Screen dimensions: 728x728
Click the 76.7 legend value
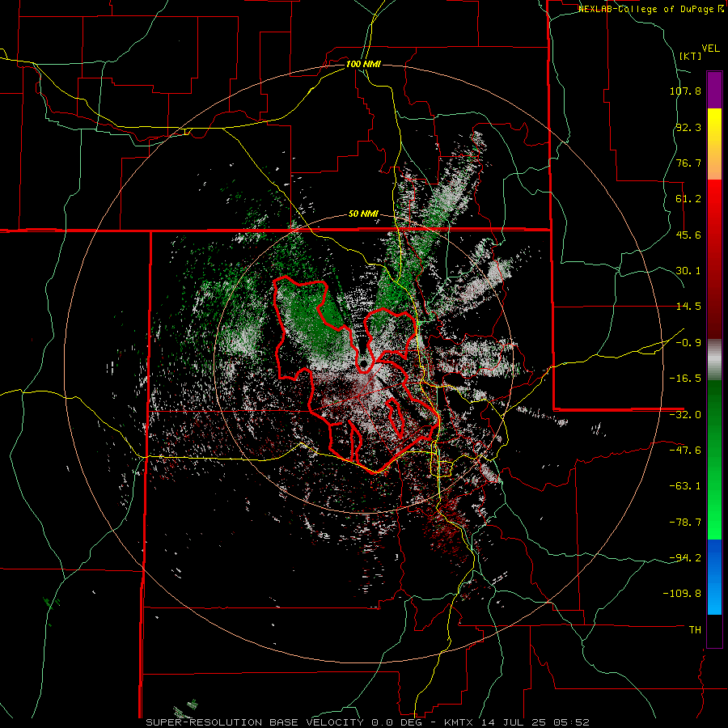(x=688, y=163)
